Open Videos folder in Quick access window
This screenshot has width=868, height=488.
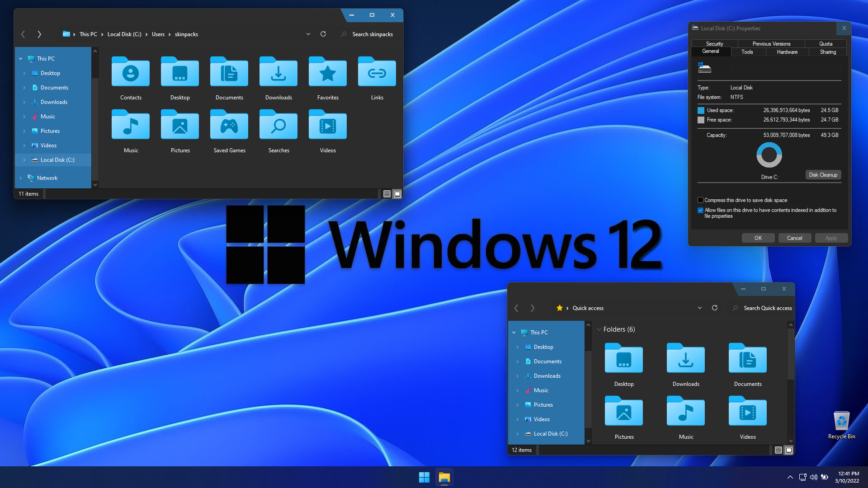748,417
